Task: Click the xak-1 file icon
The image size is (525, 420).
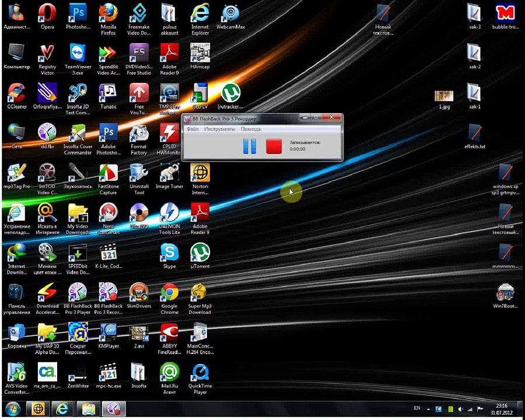Action: 475,96
